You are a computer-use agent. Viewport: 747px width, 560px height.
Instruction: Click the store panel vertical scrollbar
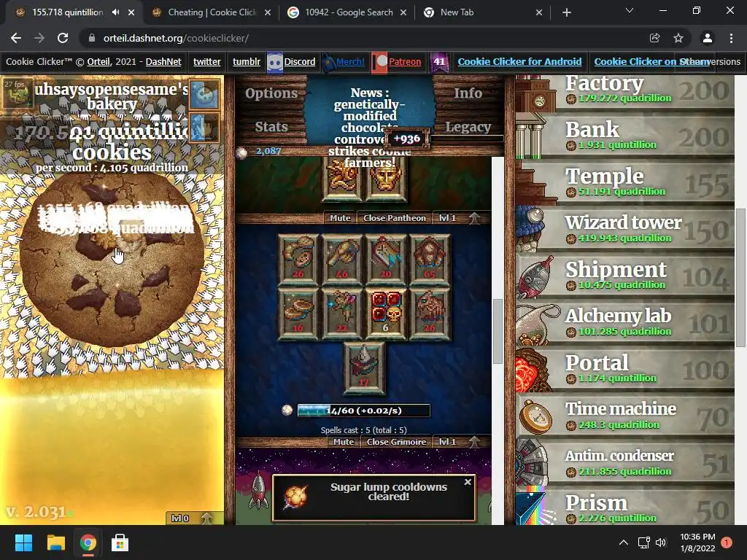(740, 278)
